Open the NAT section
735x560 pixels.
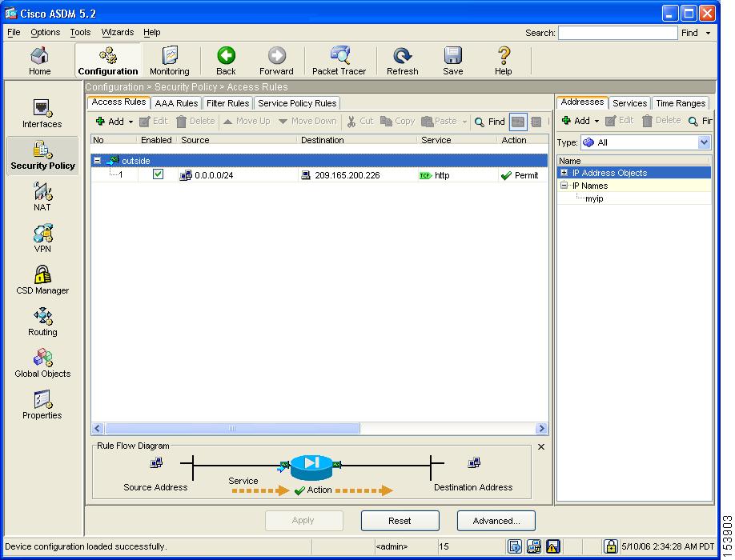(42, 197)
